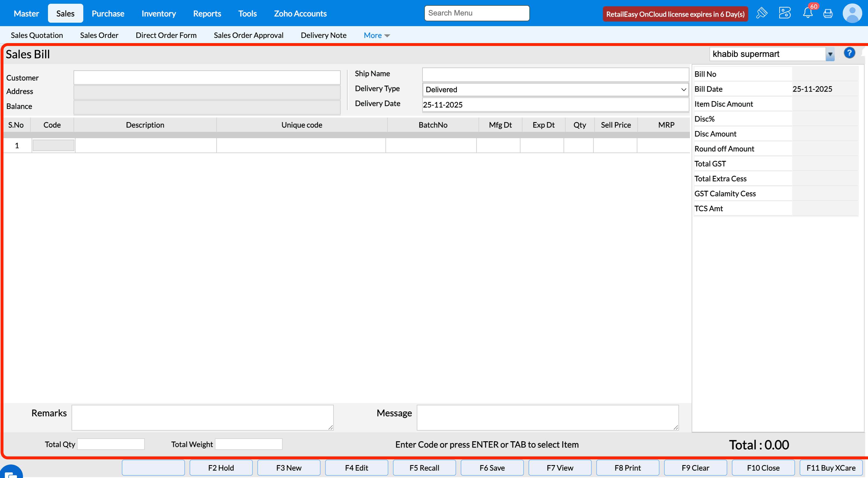Open notifications bell with 60 badge
This screenshot has height=478, width=868.
pos(808,13)
